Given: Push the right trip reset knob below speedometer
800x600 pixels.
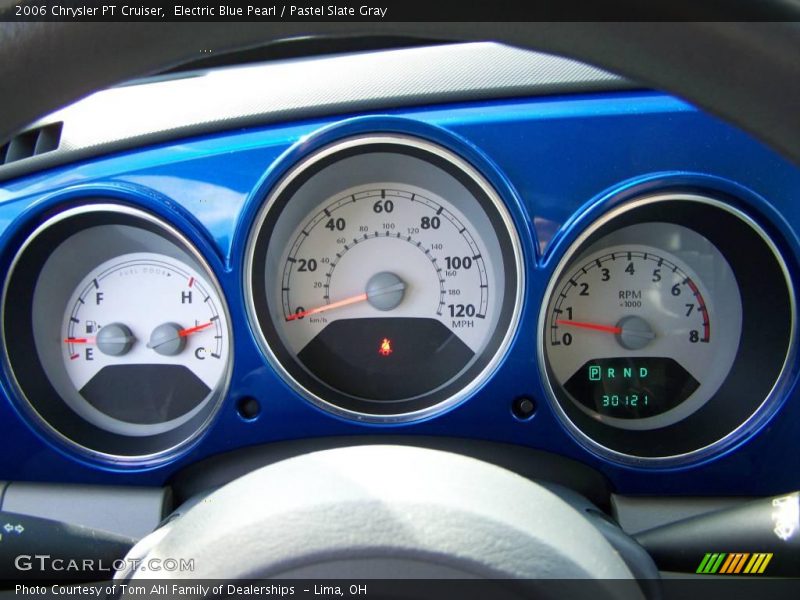Looking at the screenshot, I should 524,407.
